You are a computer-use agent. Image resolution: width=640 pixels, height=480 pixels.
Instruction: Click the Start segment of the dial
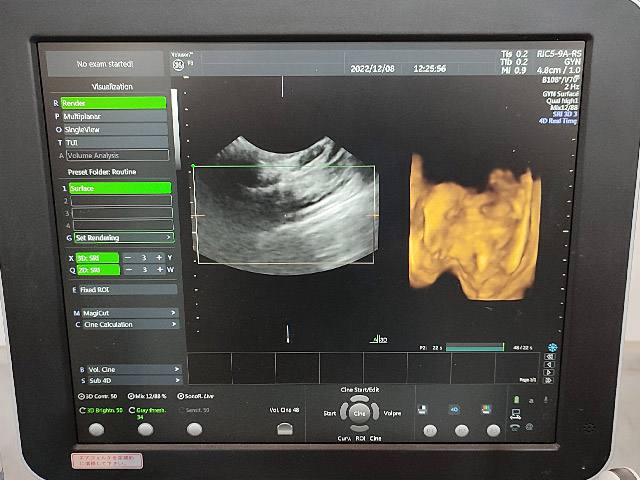(x=343, y=413)
